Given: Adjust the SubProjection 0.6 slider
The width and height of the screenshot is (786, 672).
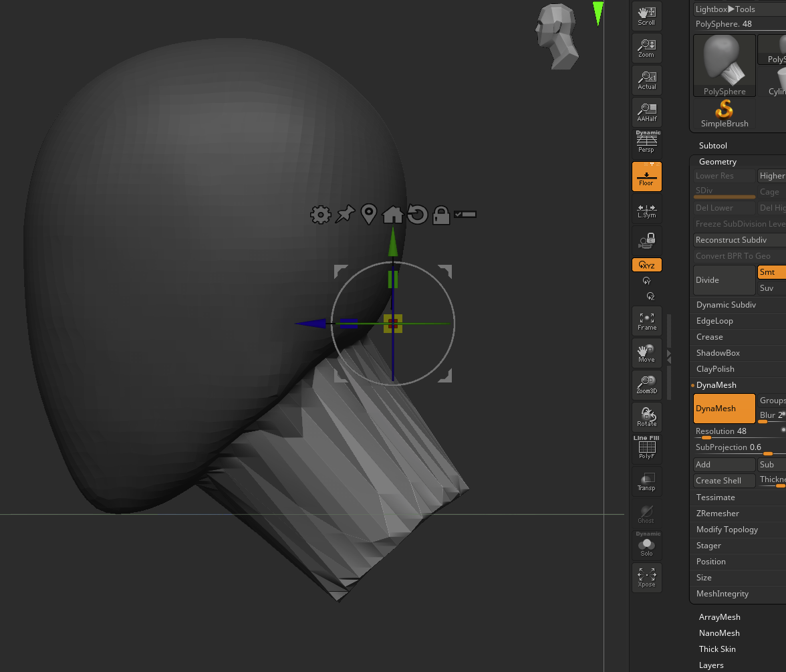Looking at the screenshot, I should pyautogui.click(x=740, y=447).
